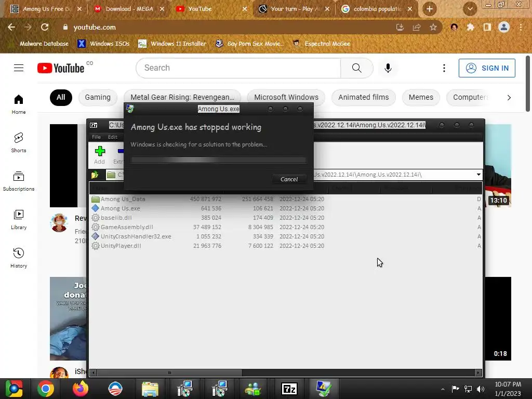Image resolution: width=532 pixels, height=399 pixels.
Task: Select the Among Us.exe file row
Action: [285, 208]
